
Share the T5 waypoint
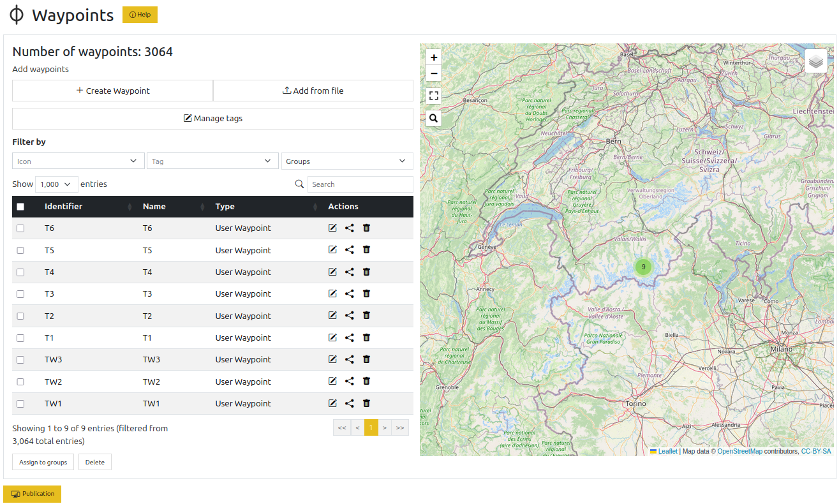[x=349, y=250]
